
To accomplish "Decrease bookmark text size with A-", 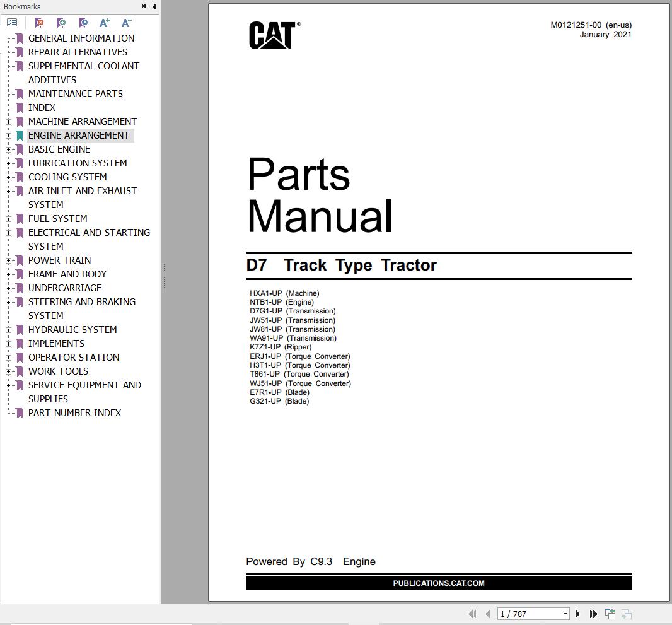I will [x=127, y=22].
